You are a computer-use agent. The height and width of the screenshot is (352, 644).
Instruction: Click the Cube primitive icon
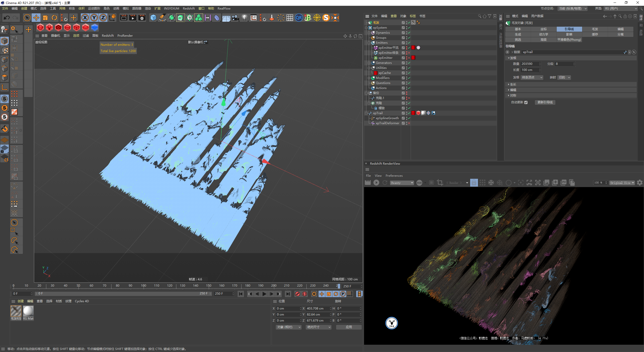pos(153,18)
